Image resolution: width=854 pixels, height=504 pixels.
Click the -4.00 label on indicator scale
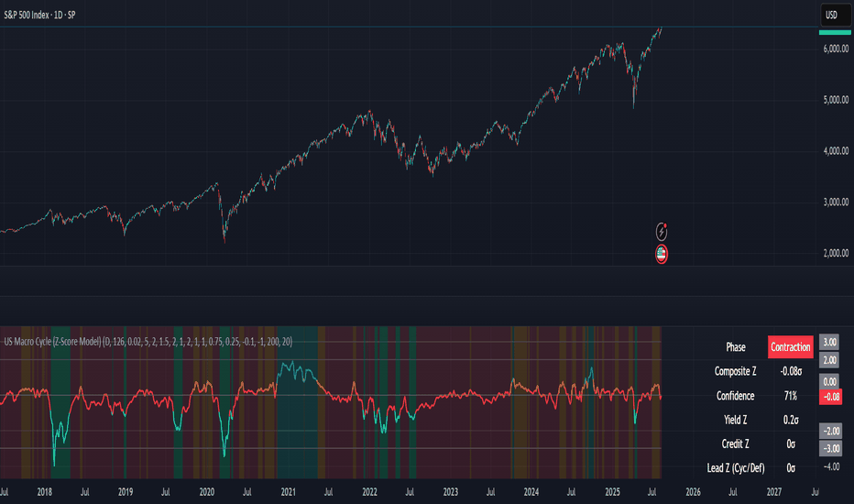[831, 466]
